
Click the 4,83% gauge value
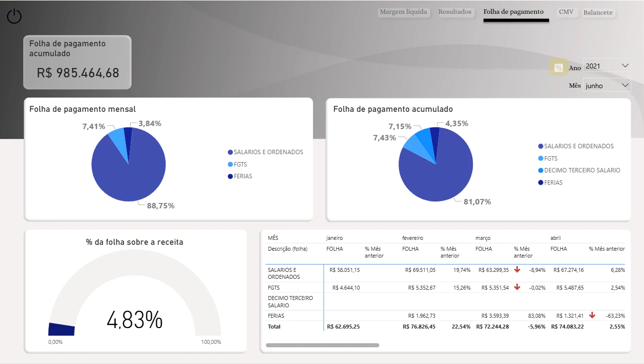[x=135, y=320]
